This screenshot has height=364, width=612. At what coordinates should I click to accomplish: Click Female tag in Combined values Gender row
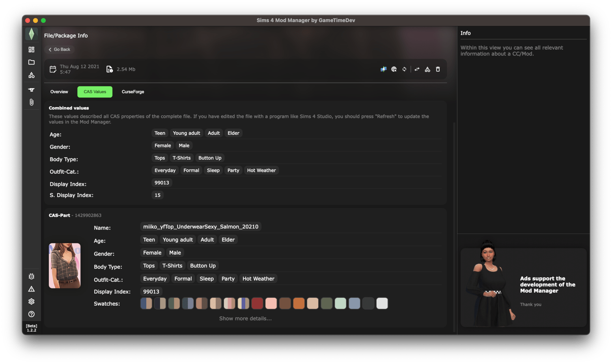point(163,145)
